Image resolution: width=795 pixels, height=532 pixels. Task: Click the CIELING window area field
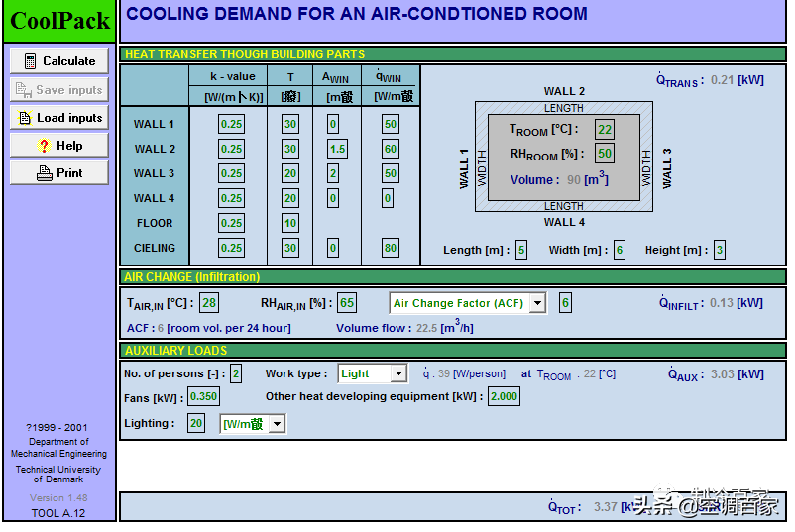click(333, 248)
